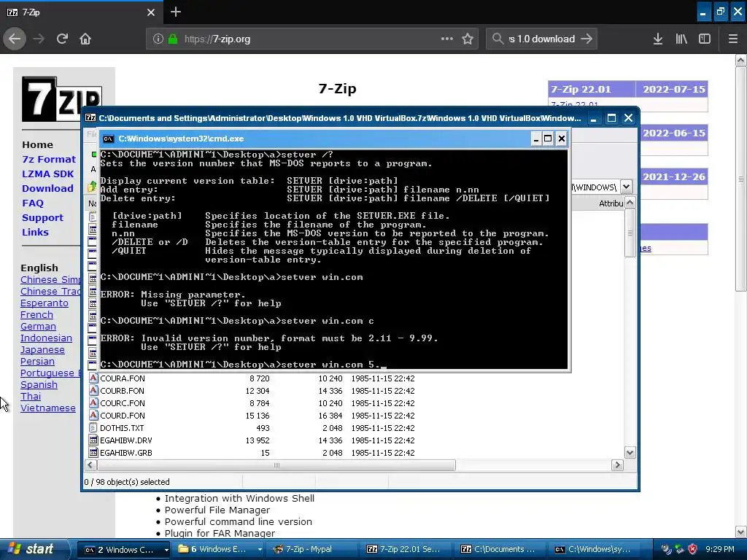
Task: Open the FAQ link
Action: pyautogui.click(x=32, y=203)
